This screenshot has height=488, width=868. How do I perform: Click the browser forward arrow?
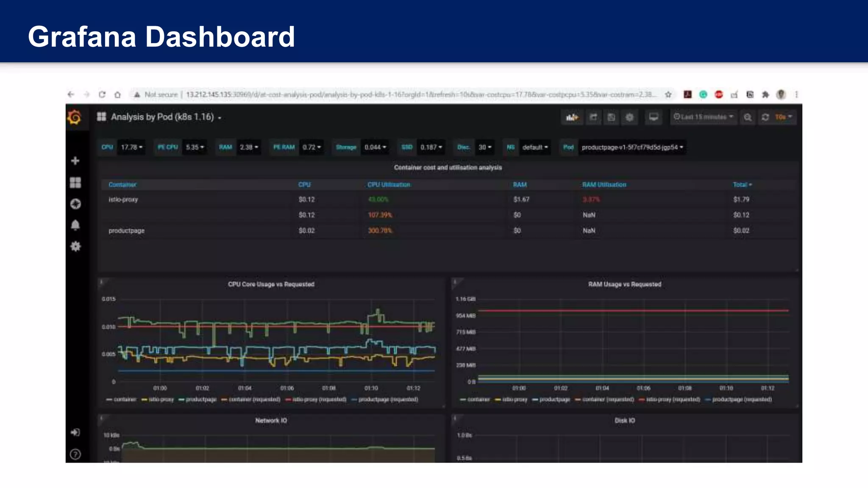click(86, 94)
